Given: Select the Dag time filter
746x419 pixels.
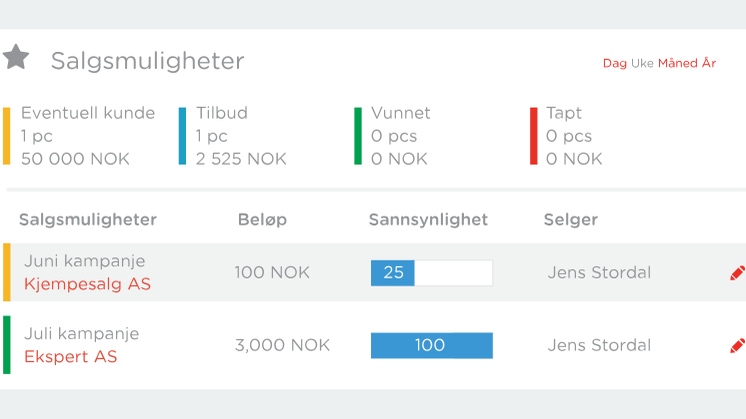Looking at the screenshot, I should (614, 63).
